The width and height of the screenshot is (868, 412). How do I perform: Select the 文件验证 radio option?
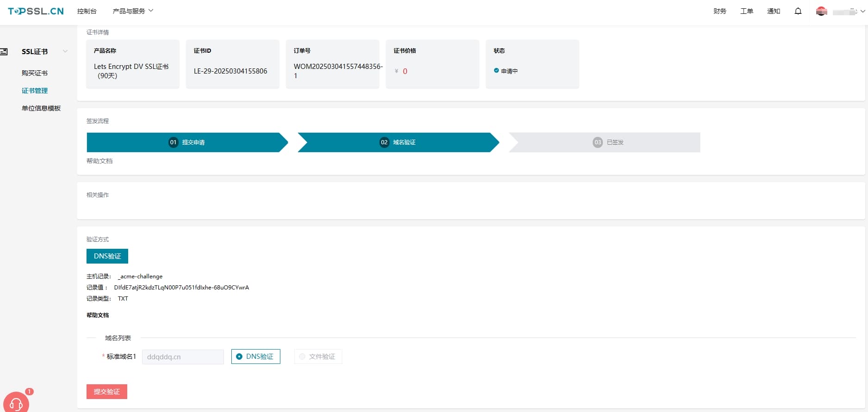[302, 357]
